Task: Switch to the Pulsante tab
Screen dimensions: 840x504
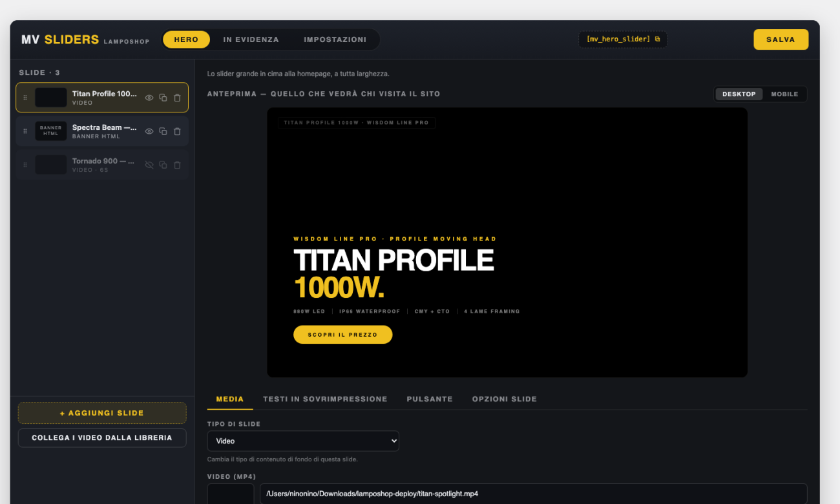Action: pos(430,399)
